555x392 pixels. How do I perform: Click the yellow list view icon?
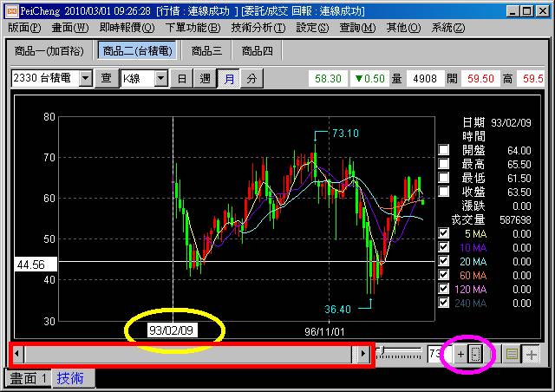[513, 354]
